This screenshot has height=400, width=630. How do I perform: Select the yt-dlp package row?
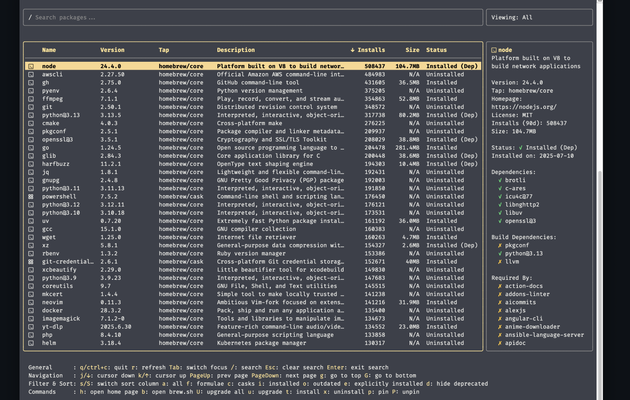[253, 327]
